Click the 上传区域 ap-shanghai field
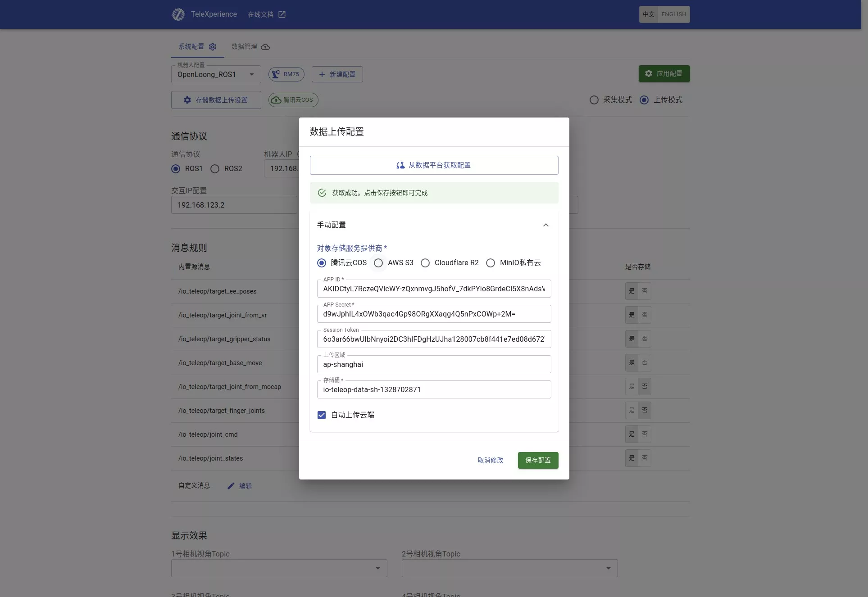This screenshot has width=868, height=597. (434, 364)
